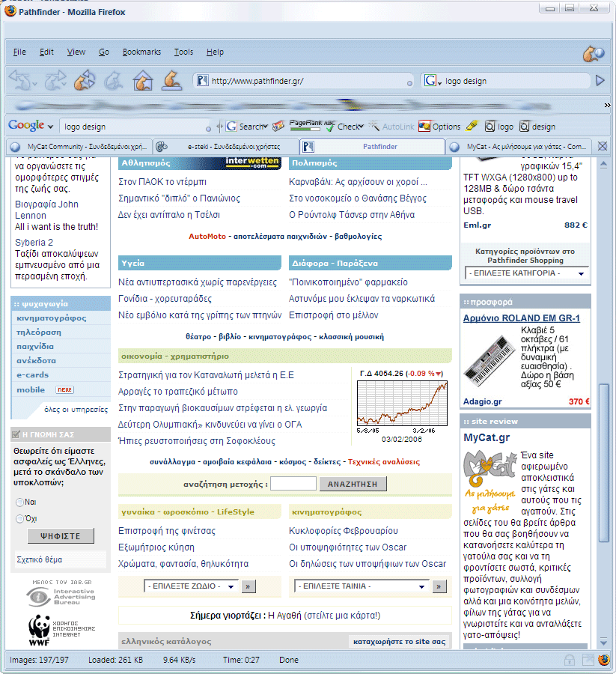Select the 'Ναι' poll radio button
Viewport: 616px width, 674px height.
click(20, 502)
